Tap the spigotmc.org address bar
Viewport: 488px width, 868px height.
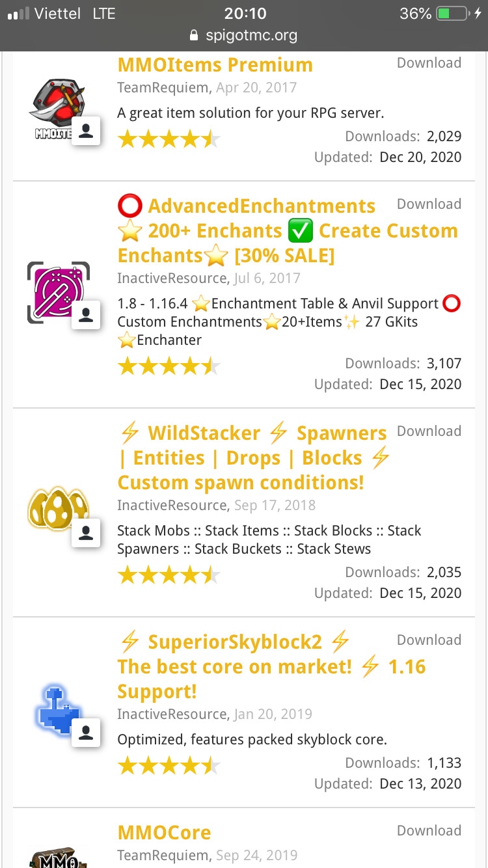(243, 35)
